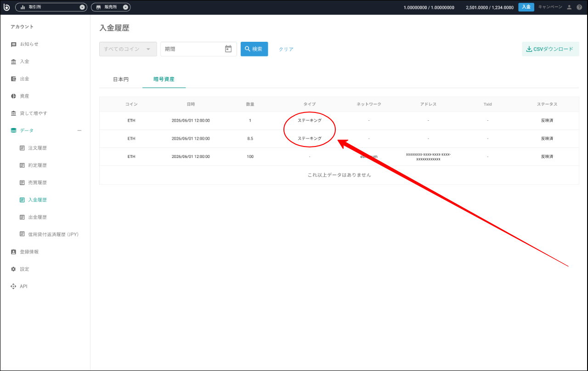Image resolution: width=588 pixels, height=371 pixels.
Task: Click the データ database icon
Action: point(13,131)
